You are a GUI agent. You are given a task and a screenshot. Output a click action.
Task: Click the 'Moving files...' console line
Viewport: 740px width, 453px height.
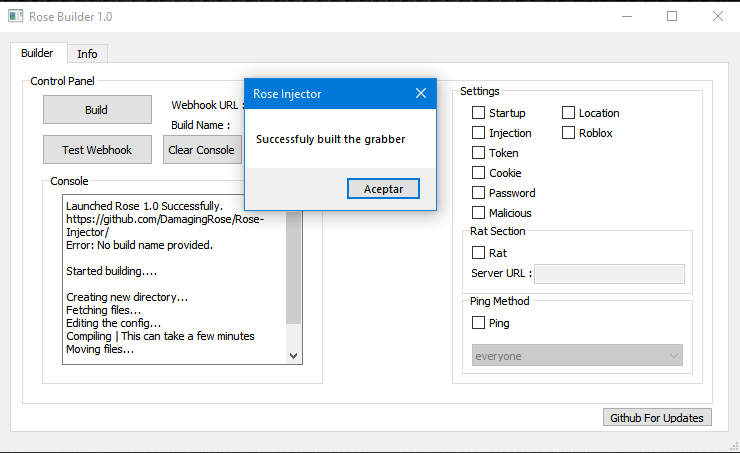point(100,349)
